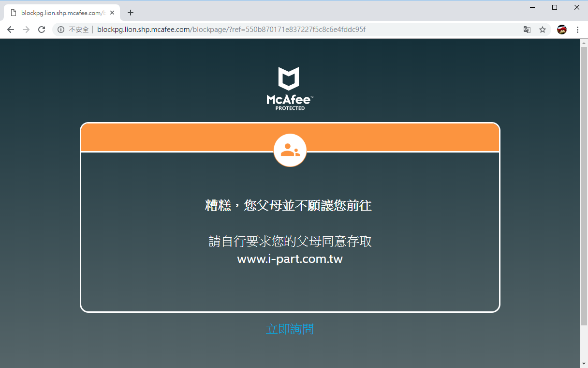The width and height of the screenshot is (588, 368).
Task: Close the Chrome window
Action: [577, 7]
